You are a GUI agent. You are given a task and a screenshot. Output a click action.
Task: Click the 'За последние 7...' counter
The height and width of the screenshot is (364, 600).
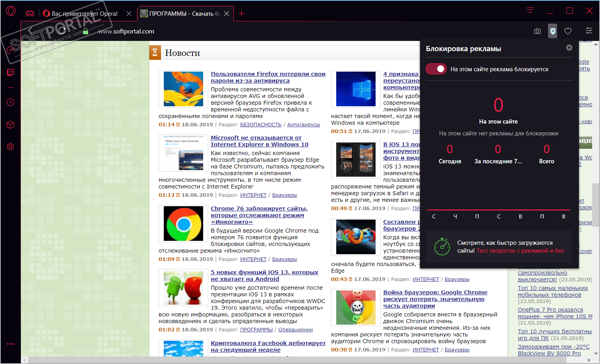[498, 154]
